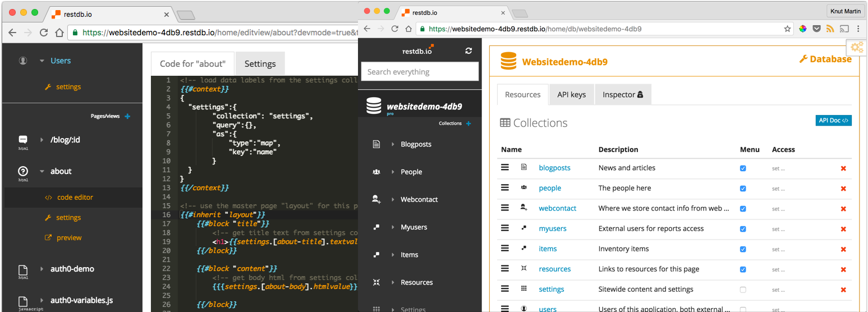Click the back arrow in the left browser window
Screen dimensions: 868x312
coord(13,33)
